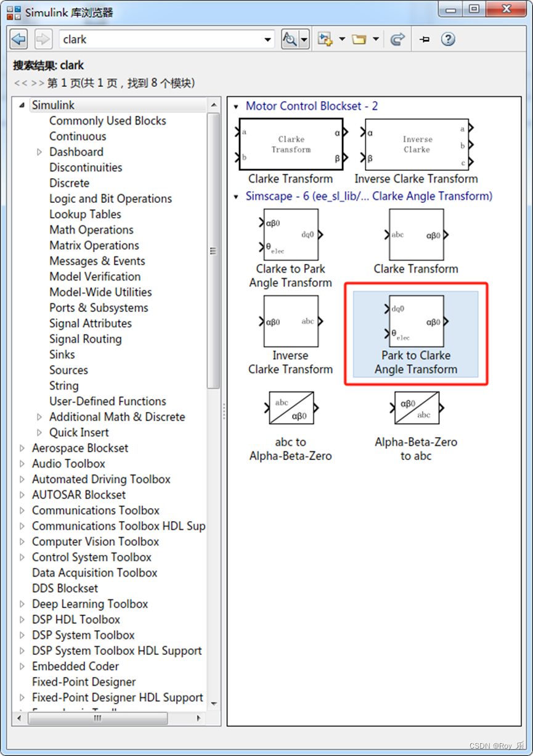Open the search options dropdown arrow
This screenshot has height=756, width=533.
pos(304,39)
